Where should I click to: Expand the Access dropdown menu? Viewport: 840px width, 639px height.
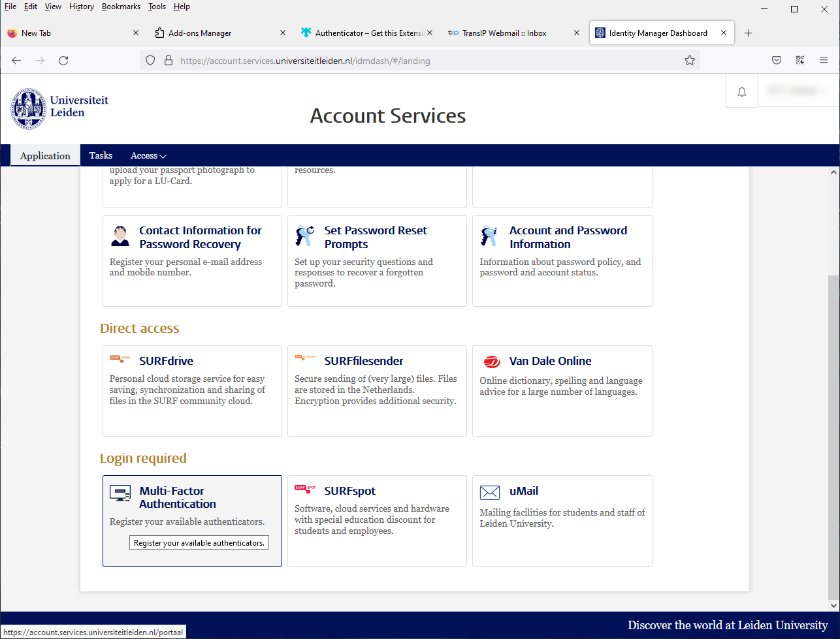(148, 156)
